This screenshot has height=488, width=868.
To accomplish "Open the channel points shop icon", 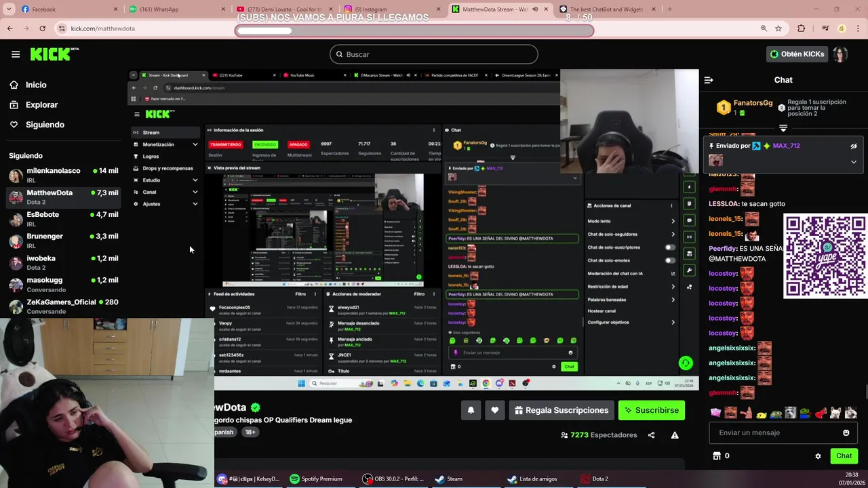I will pos(716,456).
